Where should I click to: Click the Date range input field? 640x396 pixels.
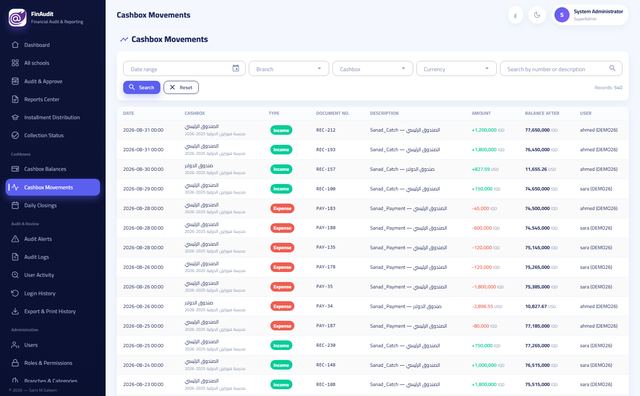(x=184, y=69)
